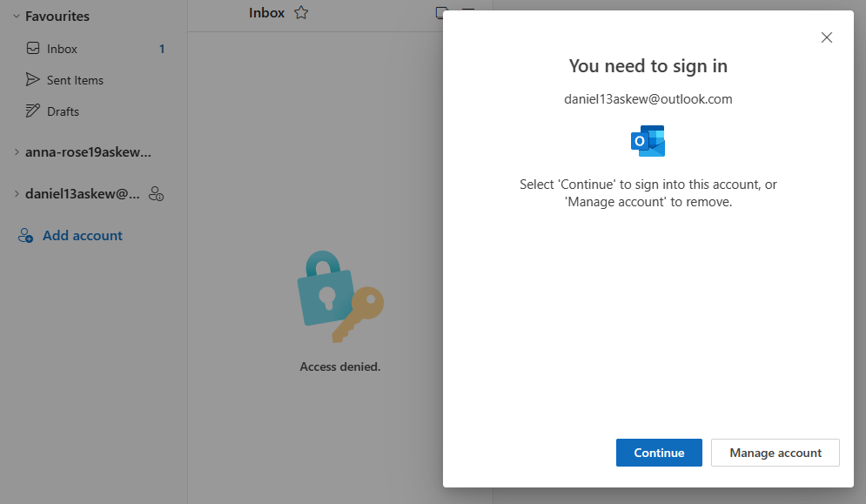Click the Drafts pencil icon
This screenshot has height=504, width=866.
32,111
